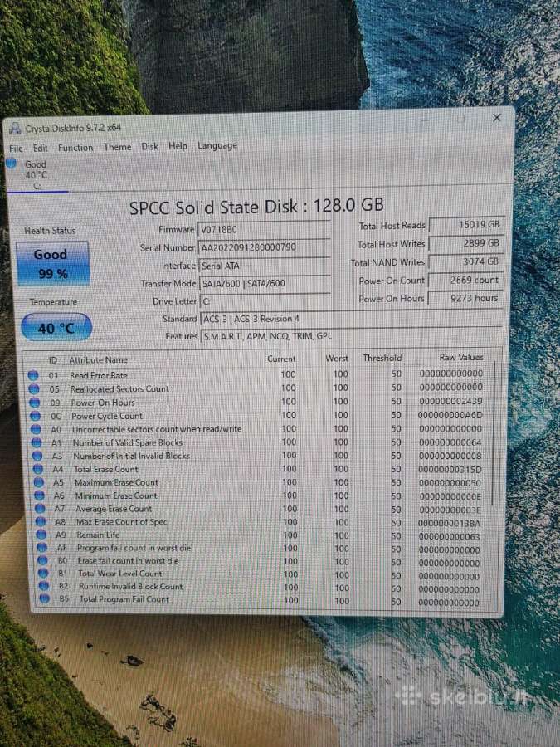Screen dimensions: 560x747
Task: Click the status icon for Max Erase Count of Spec
Action: point(41,522)
